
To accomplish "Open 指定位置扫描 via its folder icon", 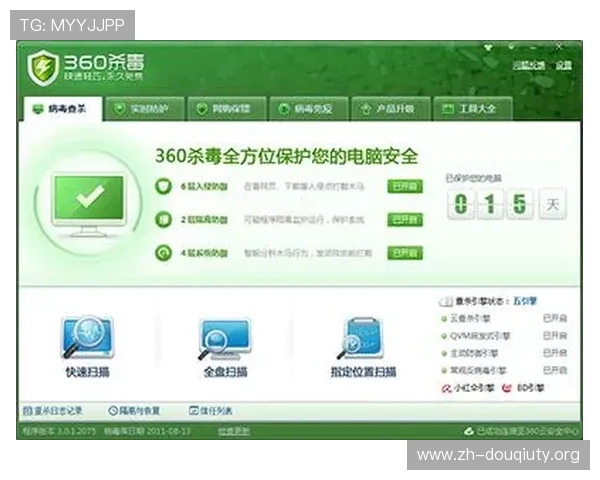I will click(x=361, y=338).
